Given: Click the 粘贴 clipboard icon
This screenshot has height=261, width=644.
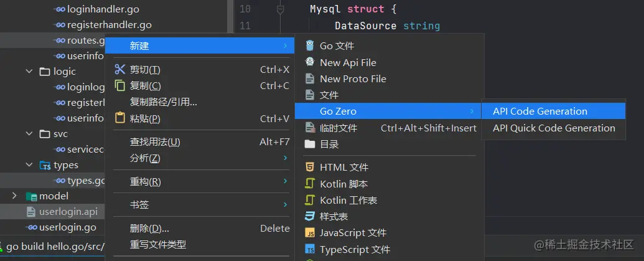Looking at the screenshot, I should [x=120, y=118].
